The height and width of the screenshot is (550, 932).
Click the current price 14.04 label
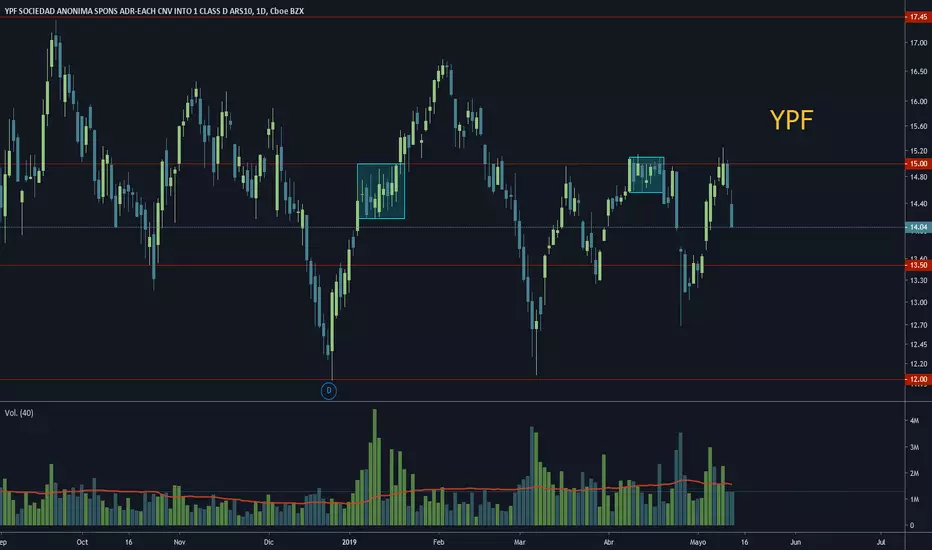[918, 227]
